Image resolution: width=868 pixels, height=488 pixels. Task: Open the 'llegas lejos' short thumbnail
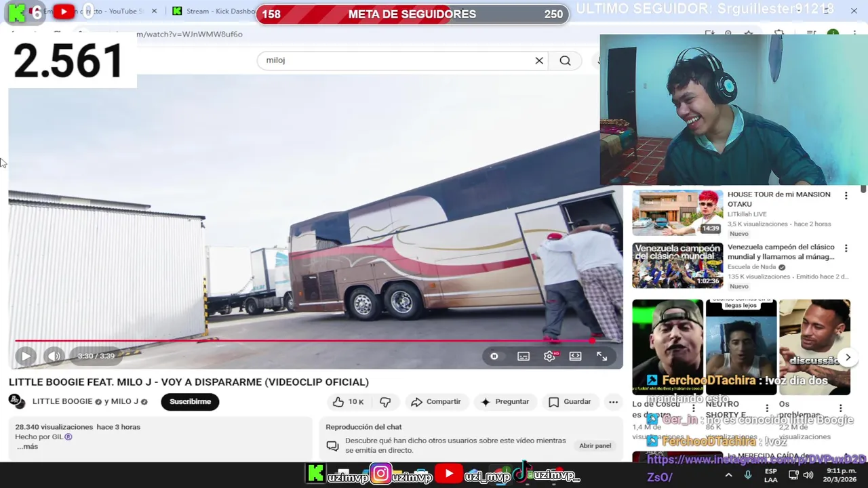point(741,347)
